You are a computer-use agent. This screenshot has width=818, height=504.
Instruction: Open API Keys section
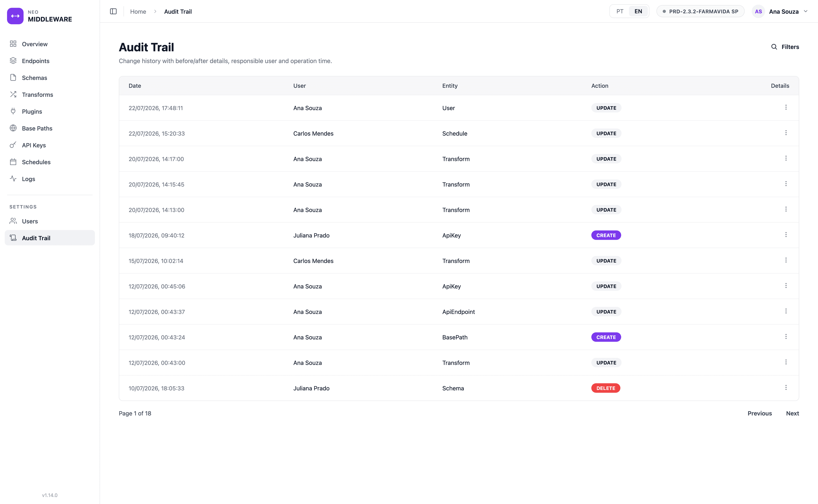[x=50, y=145]
